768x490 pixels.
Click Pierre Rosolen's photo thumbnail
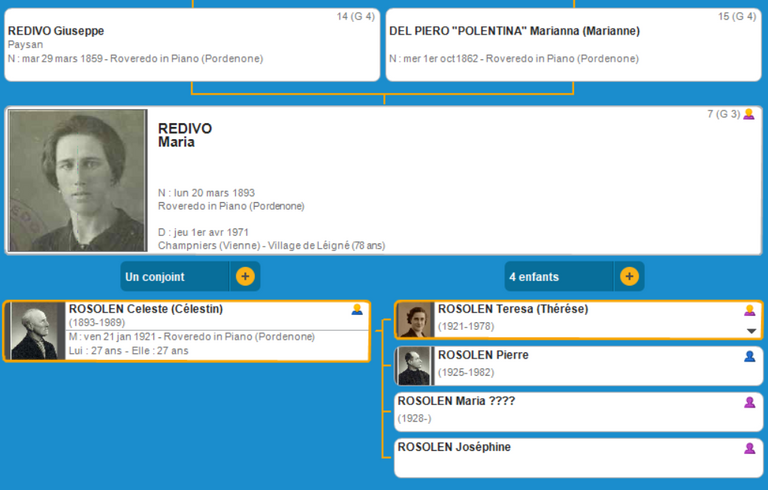click(415, 366)
